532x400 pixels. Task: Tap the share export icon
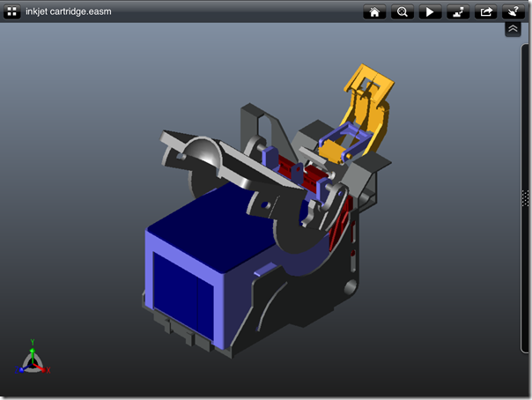point(486,11)
